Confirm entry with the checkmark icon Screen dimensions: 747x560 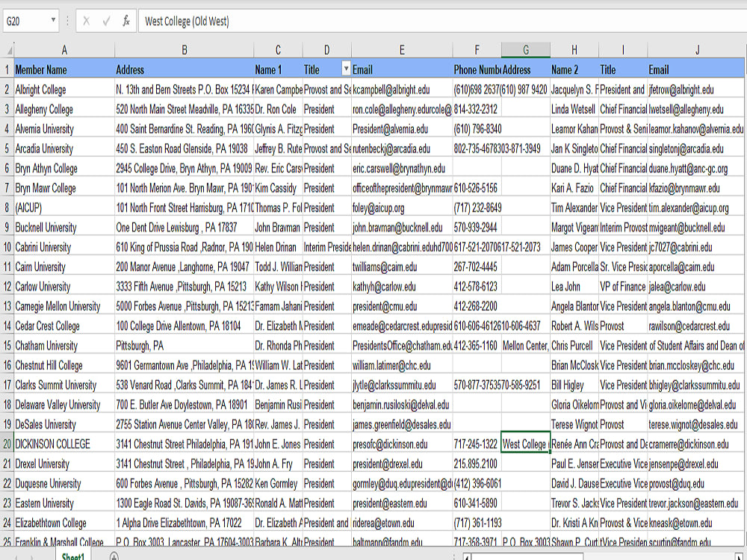[106, 21]
